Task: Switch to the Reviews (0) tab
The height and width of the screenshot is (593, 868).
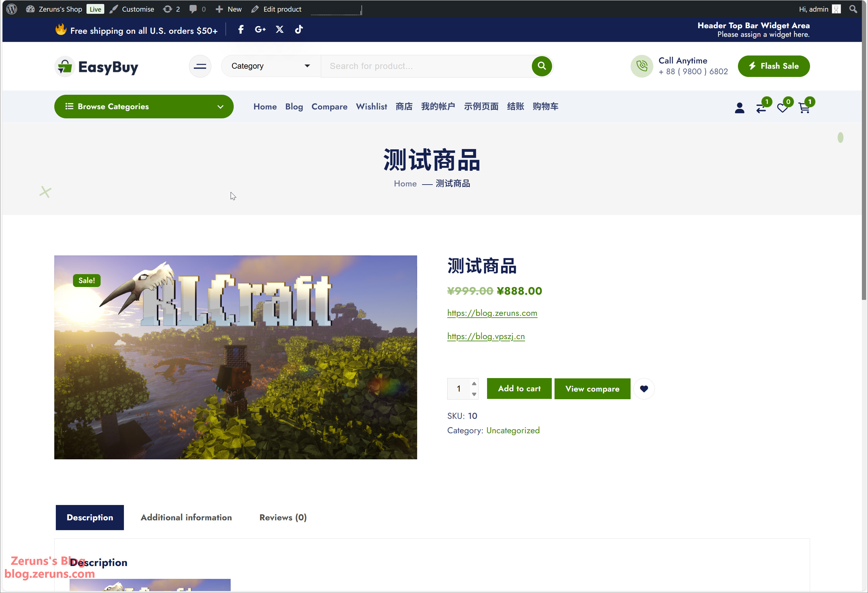Action: tap(283, 518)
